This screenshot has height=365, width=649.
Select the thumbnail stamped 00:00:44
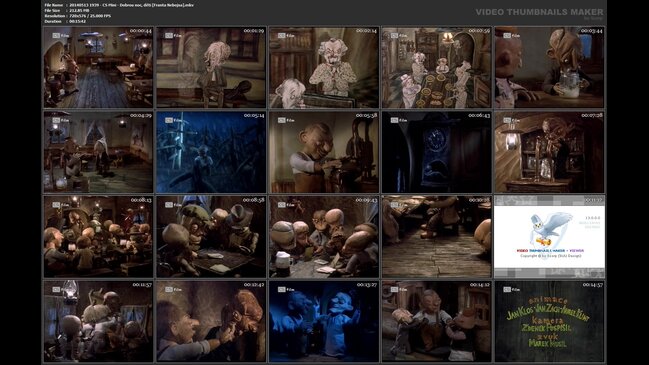pos(98,67)
